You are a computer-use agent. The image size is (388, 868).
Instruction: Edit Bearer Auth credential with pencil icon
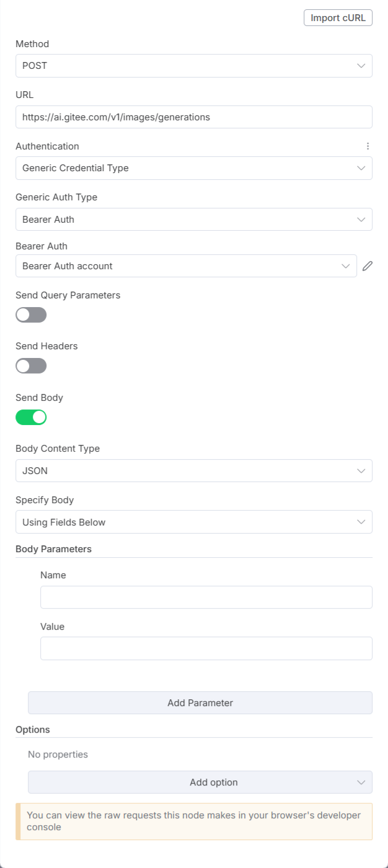[368, 266]
